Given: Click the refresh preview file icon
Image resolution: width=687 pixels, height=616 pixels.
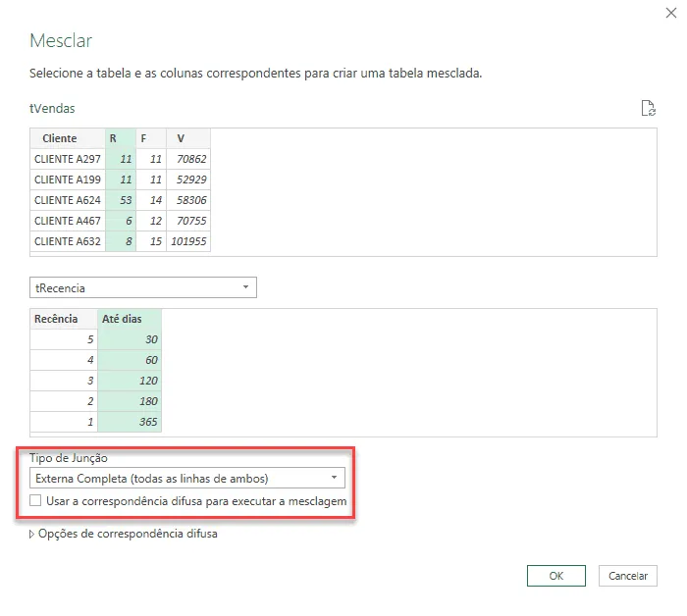Looking at the screenshot, I should tap(648, 108).
